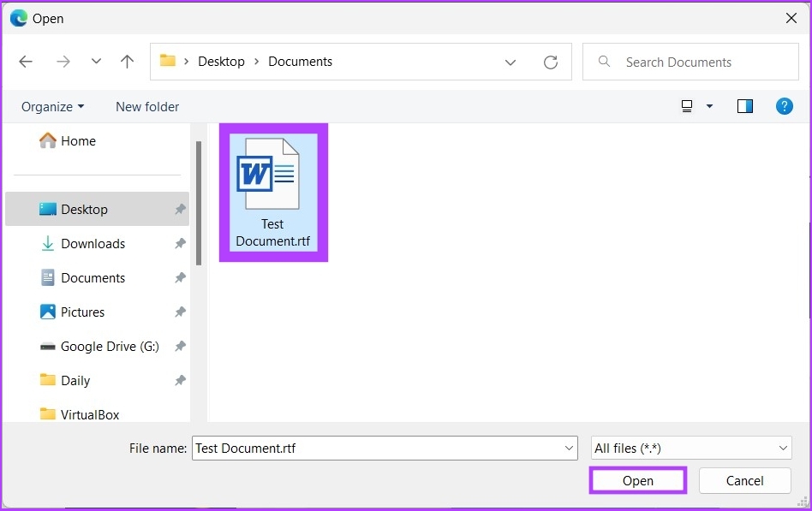
Task: Open the Organize menu
Action: pos(52,106)
